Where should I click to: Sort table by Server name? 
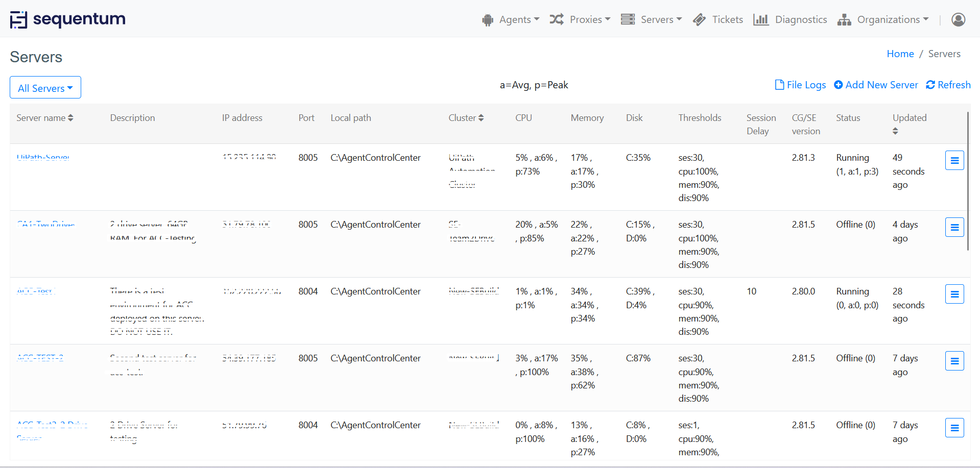pos(45,118)
